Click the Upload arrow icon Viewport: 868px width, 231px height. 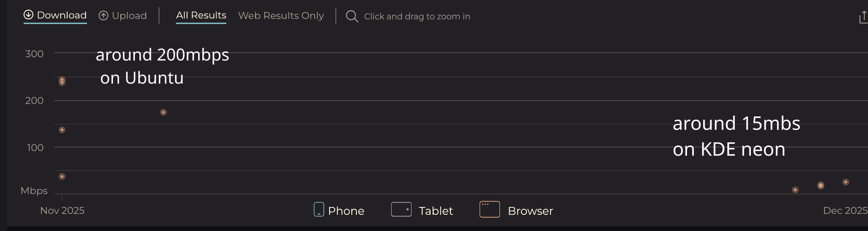[x=103, y=16]
